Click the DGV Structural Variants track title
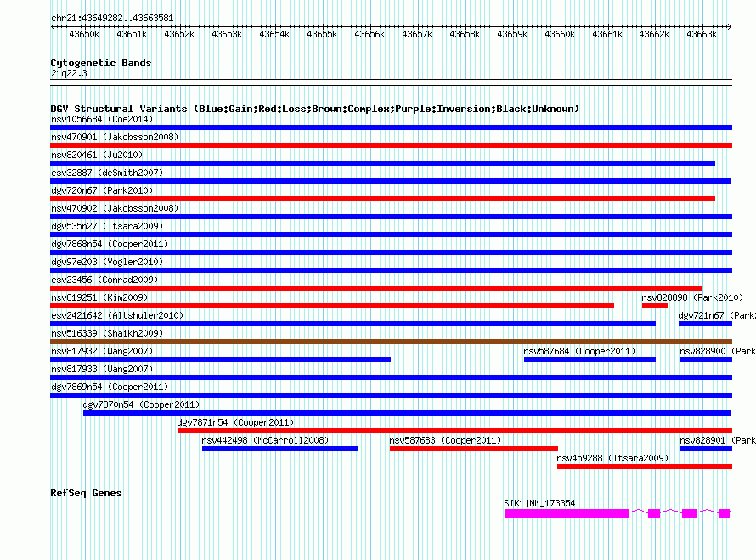The image size is (756, 560). coord(315,109)
